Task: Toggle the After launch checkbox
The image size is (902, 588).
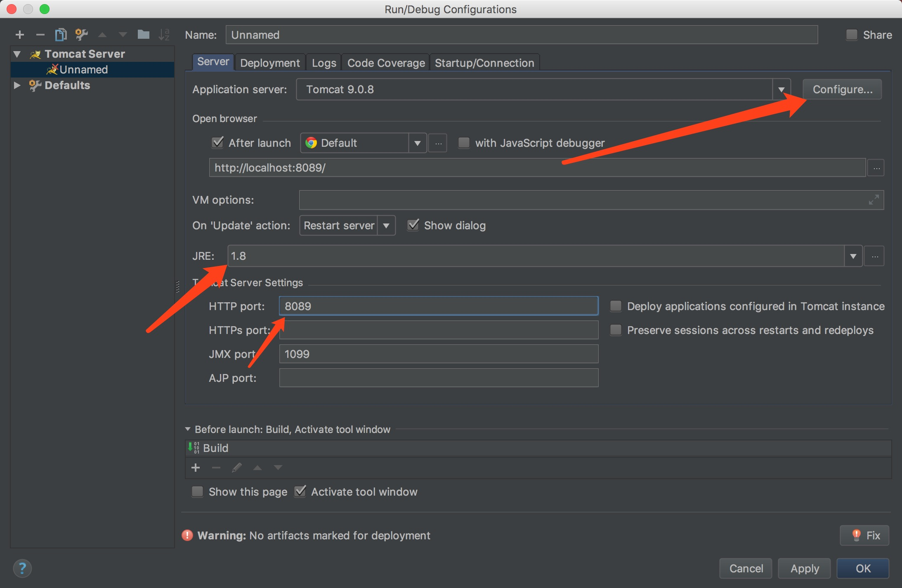Action: point(217,143)
